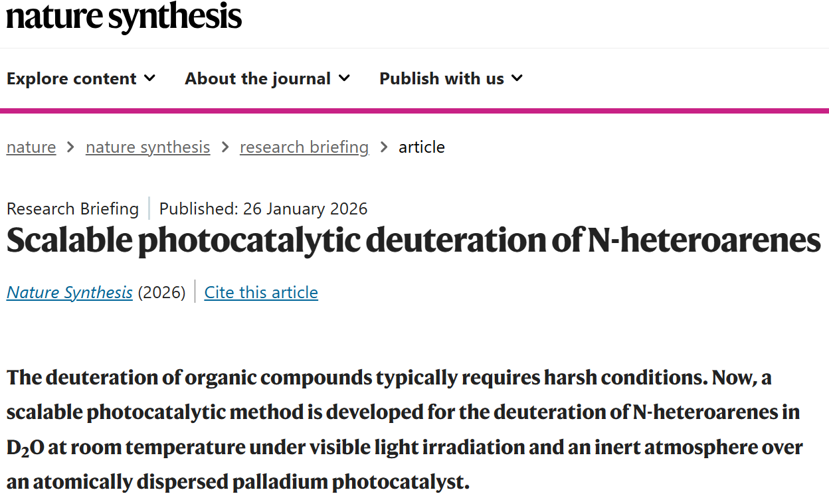Go to the nature breadcrumb link
The height and width of the screenshot is (504, 829).
pos(31,147)
